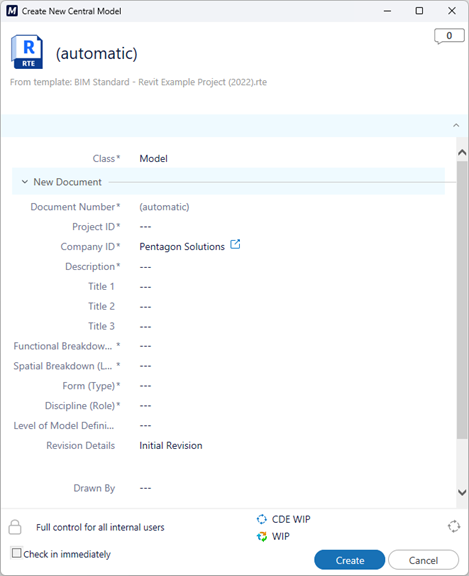The image size is (469, 576).
Task: Click the permissions lock icon
Action: (x=15, y=527)
